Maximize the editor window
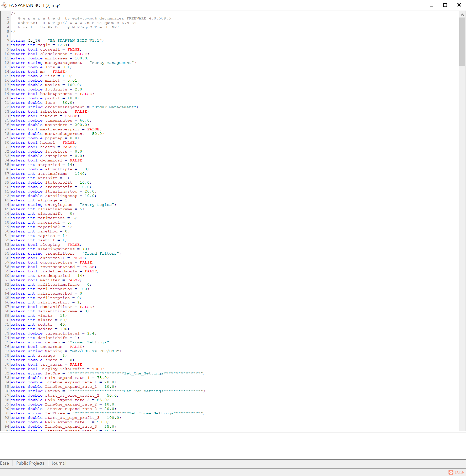 click(445, 5)
